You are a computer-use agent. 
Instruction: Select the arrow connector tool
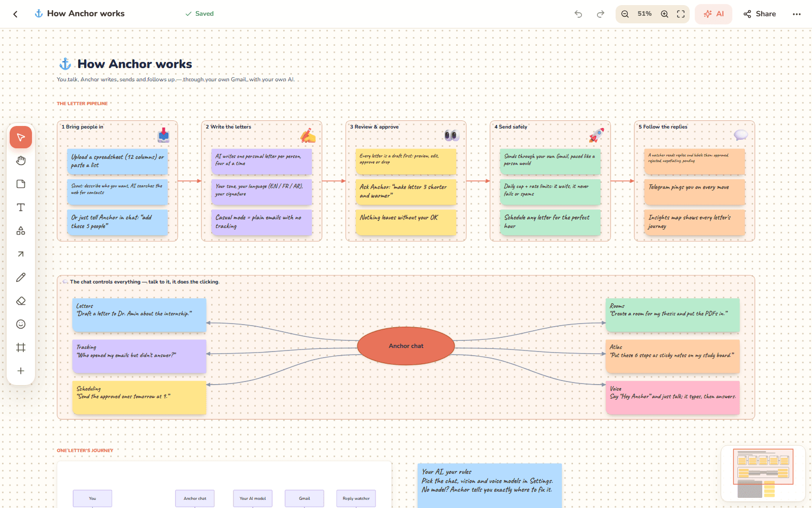click(21, 254)
